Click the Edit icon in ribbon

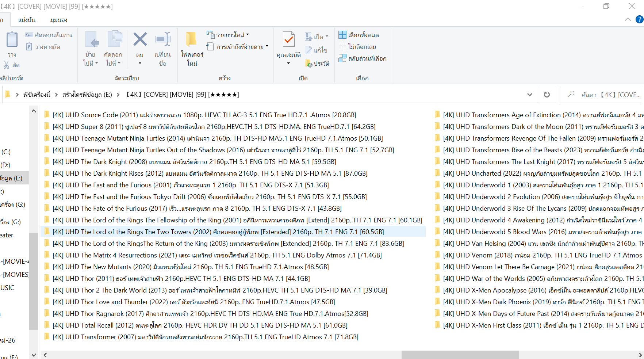tap(308, 50)
